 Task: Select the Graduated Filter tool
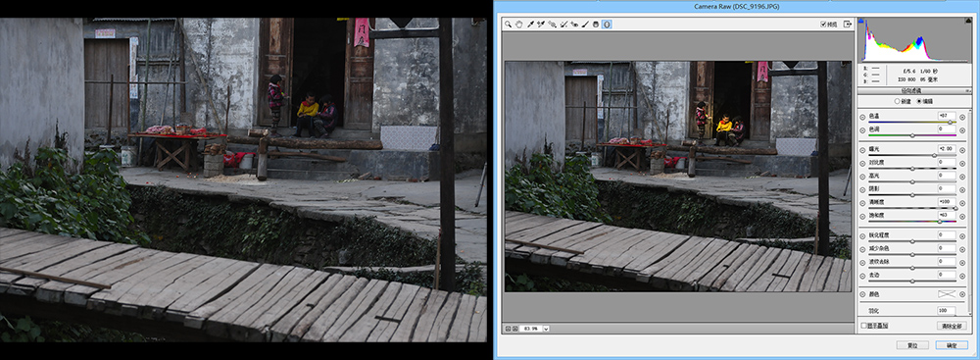pyautogui.click(x=596, y=24)
